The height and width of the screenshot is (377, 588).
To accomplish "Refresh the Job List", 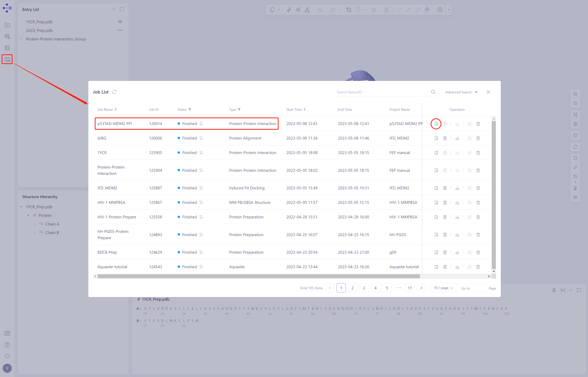I will click(x=114, y=92).
